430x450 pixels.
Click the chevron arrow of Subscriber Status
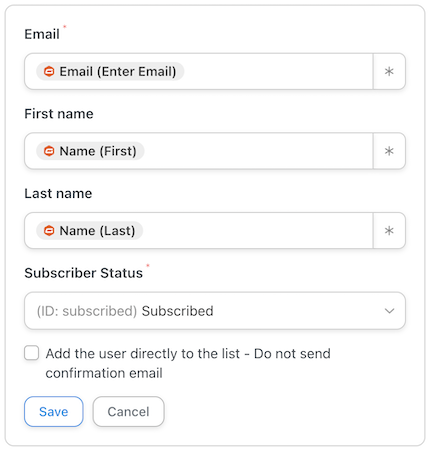(389, 311)
